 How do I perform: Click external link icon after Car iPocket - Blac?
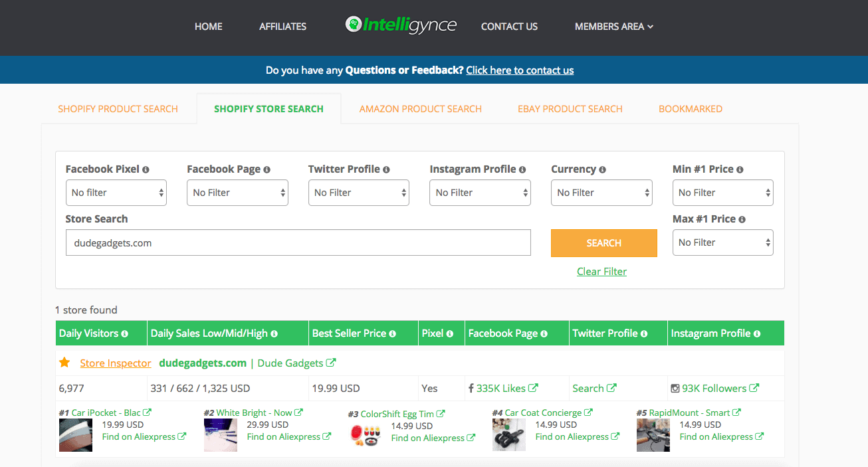[x=147, y=413]
